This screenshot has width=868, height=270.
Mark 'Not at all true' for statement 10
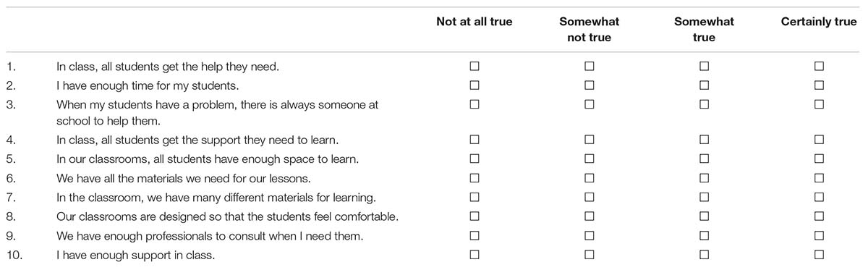coord(475,254)
